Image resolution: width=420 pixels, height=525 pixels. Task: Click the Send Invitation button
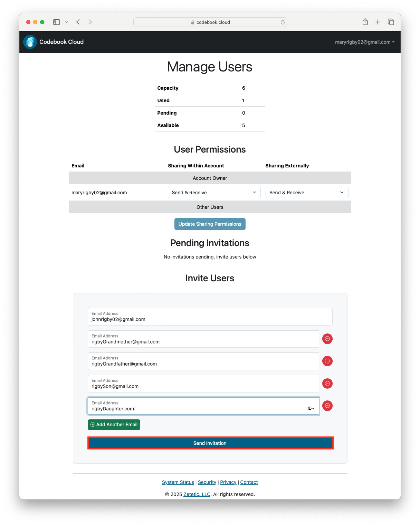[x=210, y=443]
